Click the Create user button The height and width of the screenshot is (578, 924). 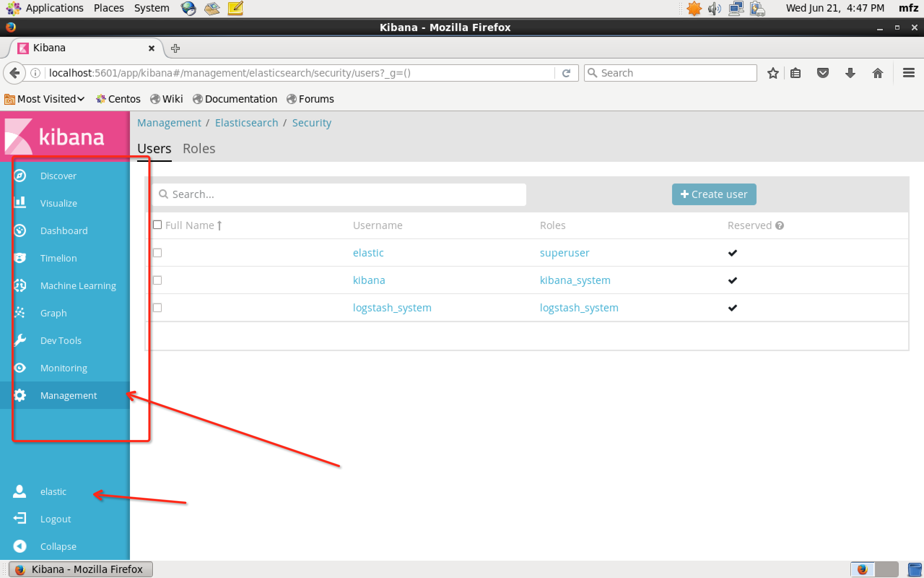[714, 194]
